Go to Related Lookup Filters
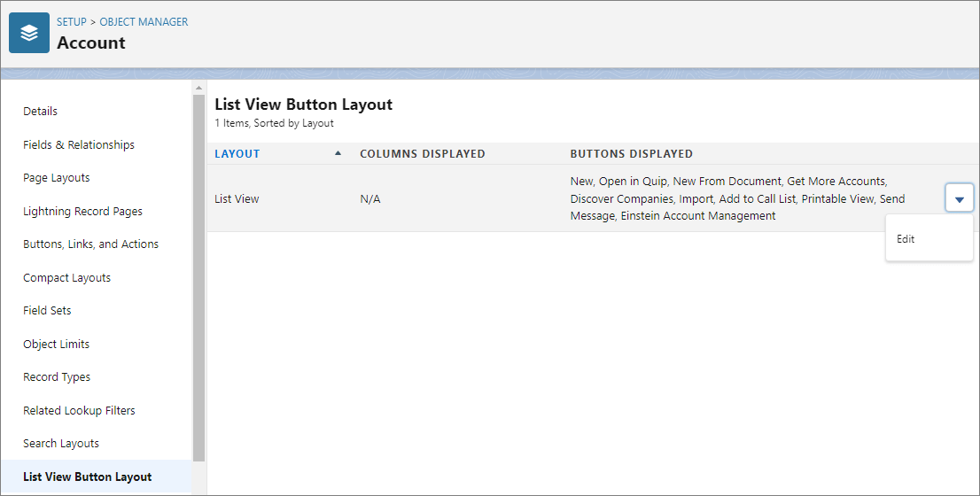The width and height of the screenshot is (980, 496). (79, 410)
